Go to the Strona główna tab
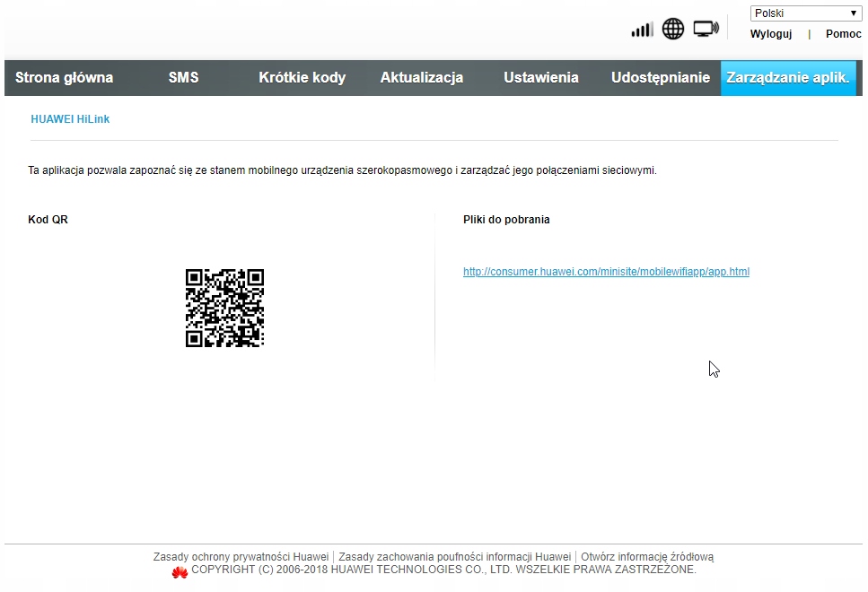The height and width of the screenshot is (592, 868). tap(65, 77)
